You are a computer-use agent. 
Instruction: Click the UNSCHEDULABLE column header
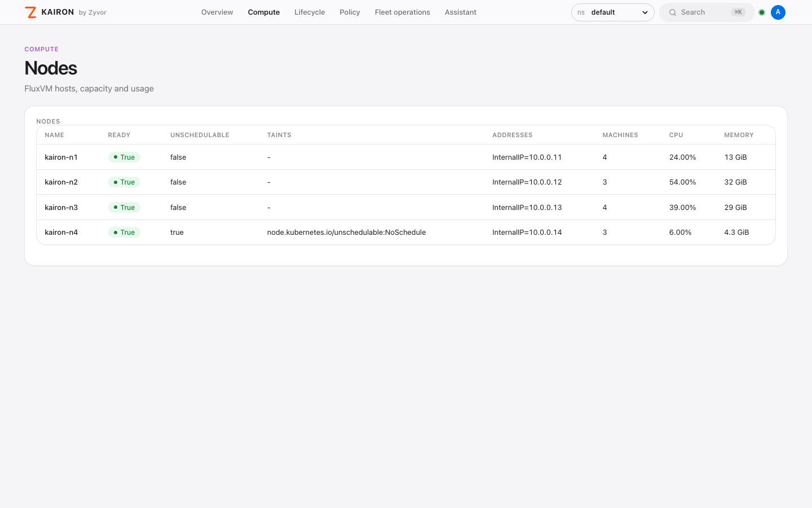[200, 135]
